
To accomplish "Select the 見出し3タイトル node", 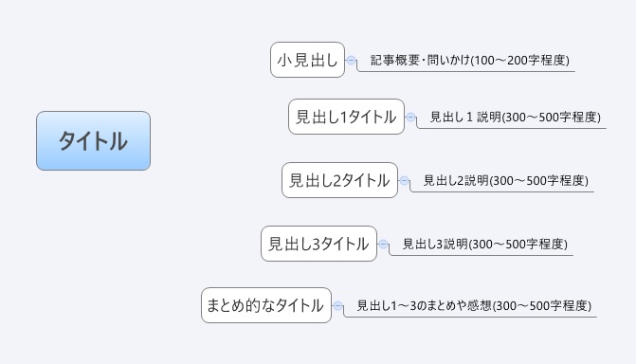I will tap(318, 244).
